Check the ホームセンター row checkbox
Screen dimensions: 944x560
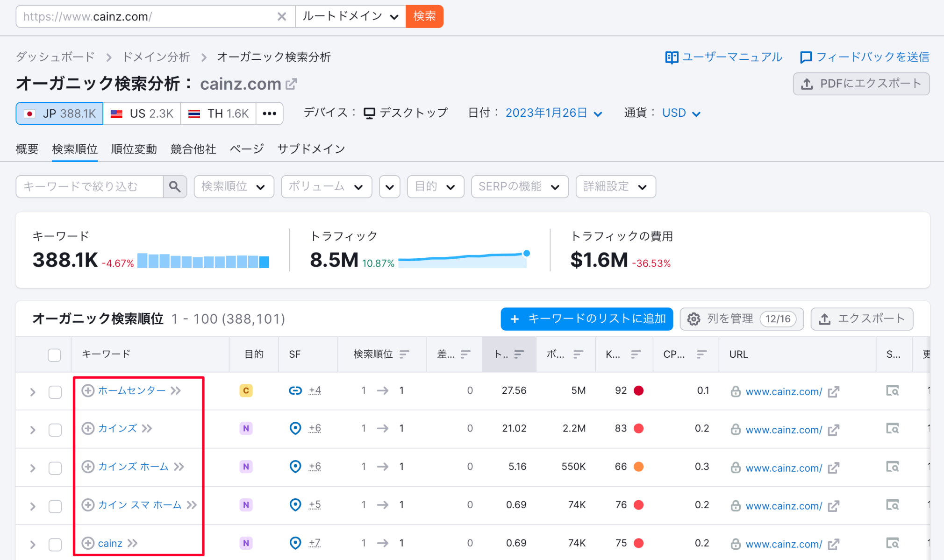[55, 392]
